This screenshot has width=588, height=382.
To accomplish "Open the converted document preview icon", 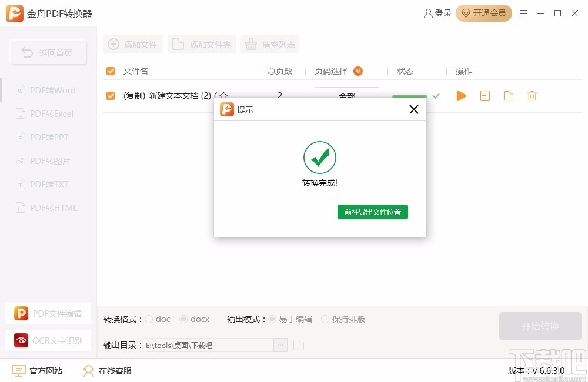I will [485, 95].
